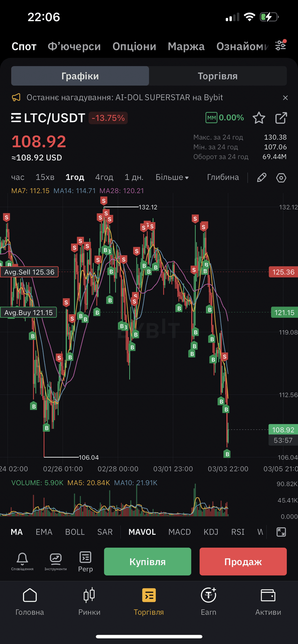Open the chart drawing pencil tool
This screenshot has width=298, height=644.
[262, 178]
